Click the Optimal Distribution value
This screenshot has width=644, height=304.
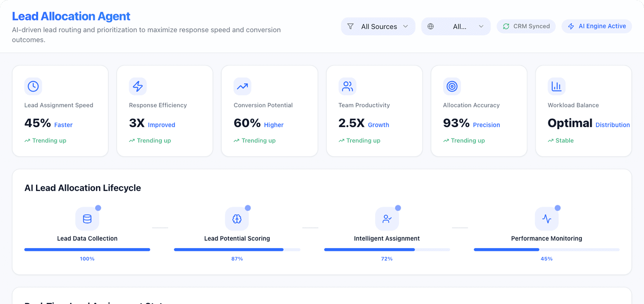tap(589, 123)
